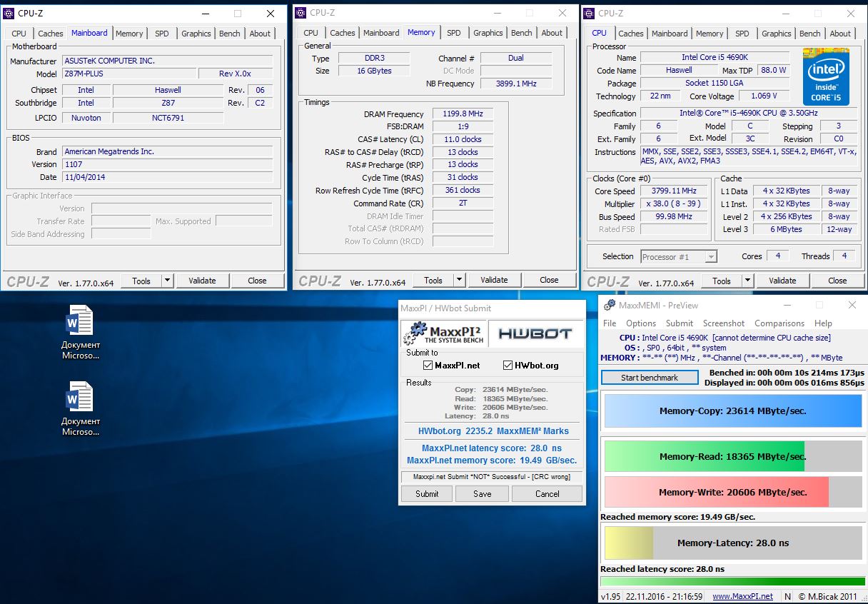Toggle HWbot.org submit checkbox
The height and width of the screenshot is (604, 868).
[508, 366]
